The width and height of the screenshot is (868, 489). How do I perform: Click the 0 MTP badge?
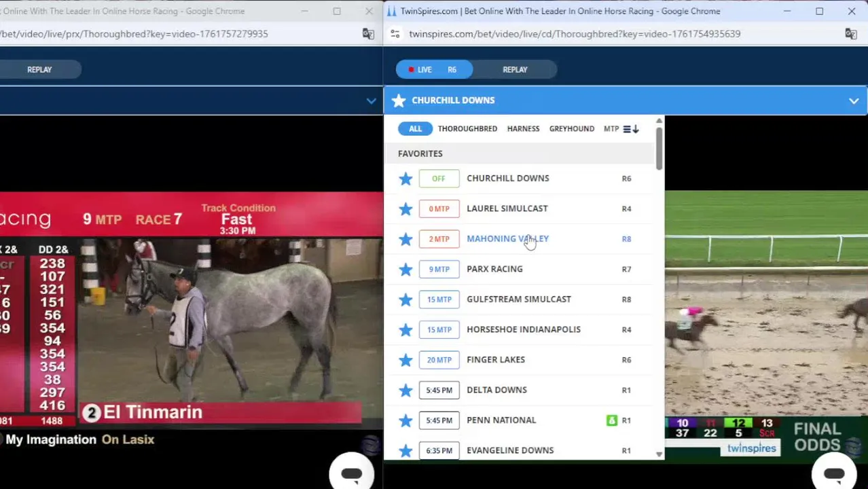[439, 209]
